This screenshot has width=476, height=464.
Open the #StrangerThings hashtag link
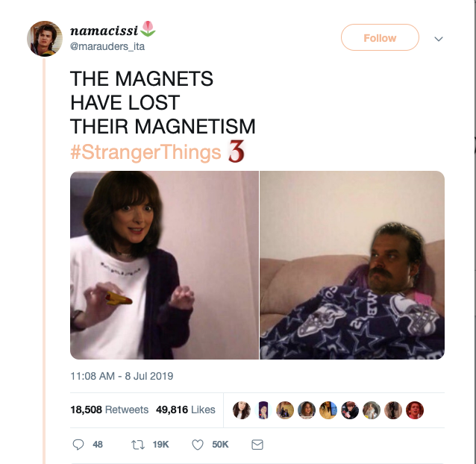click(145, 152)
